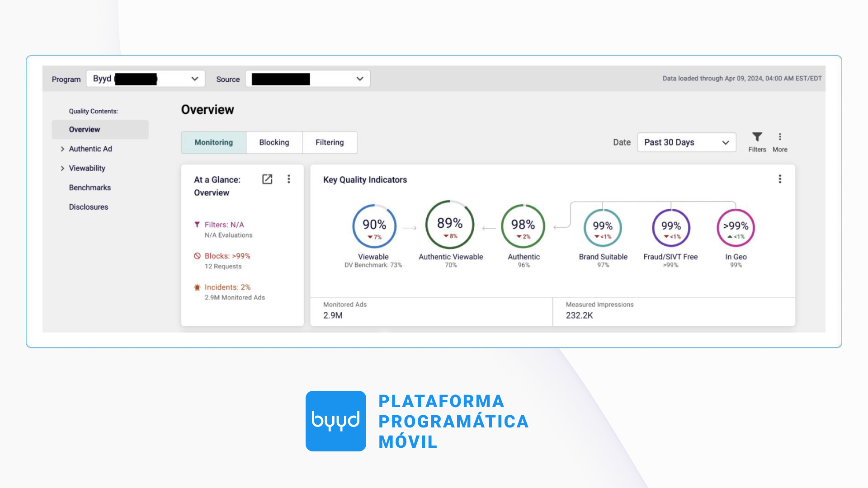Click the 90% Viewable progress ring
This screenshot has height=488, width=868.
click(x=374, y=226)
